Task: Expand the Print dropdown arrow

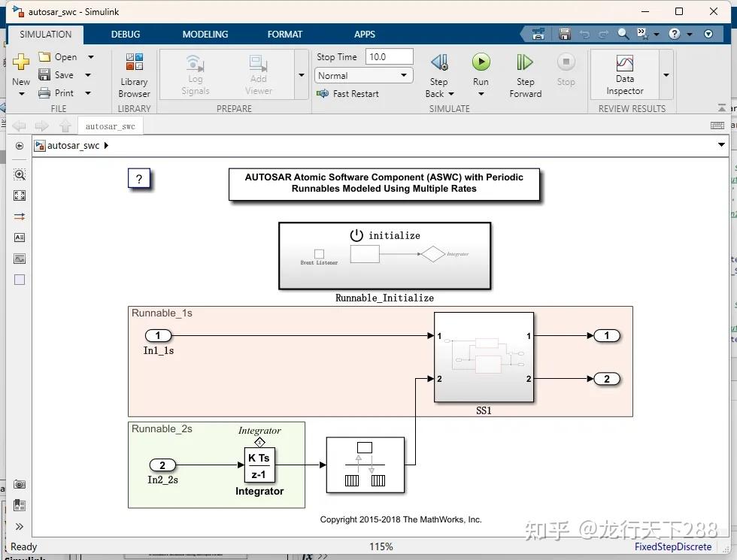Action: click(88, 93)
